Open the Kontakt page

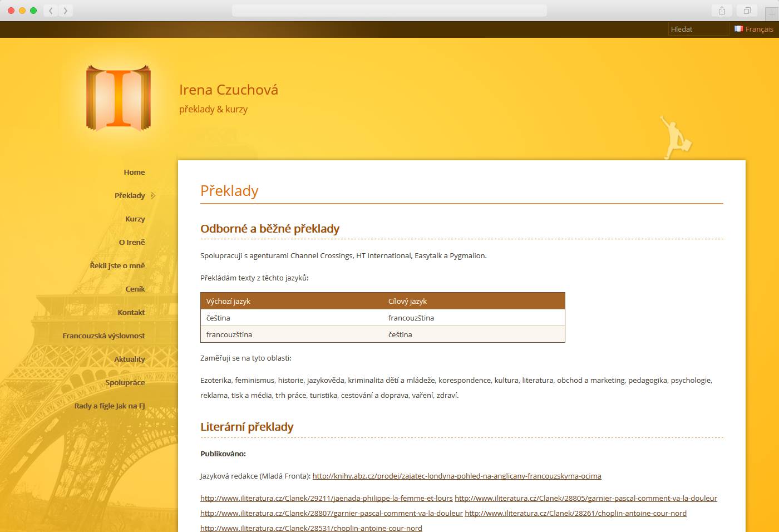tap(131, 312)
